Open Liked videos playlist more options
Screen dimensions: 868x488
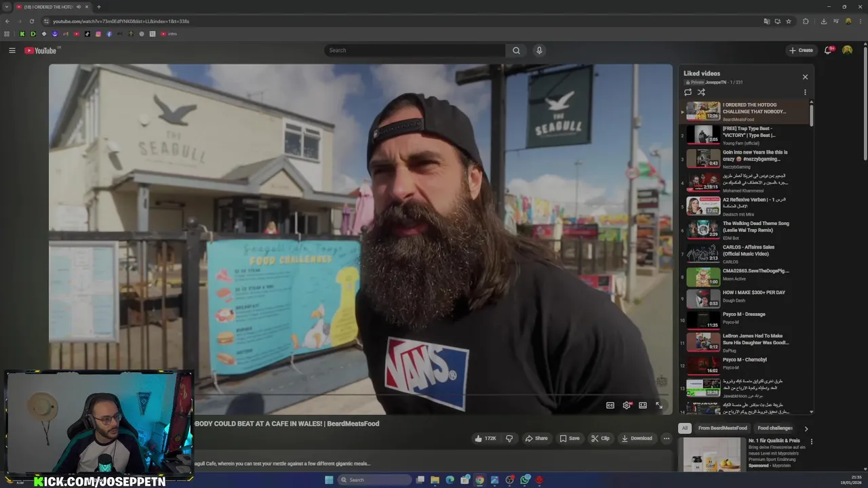805,92
